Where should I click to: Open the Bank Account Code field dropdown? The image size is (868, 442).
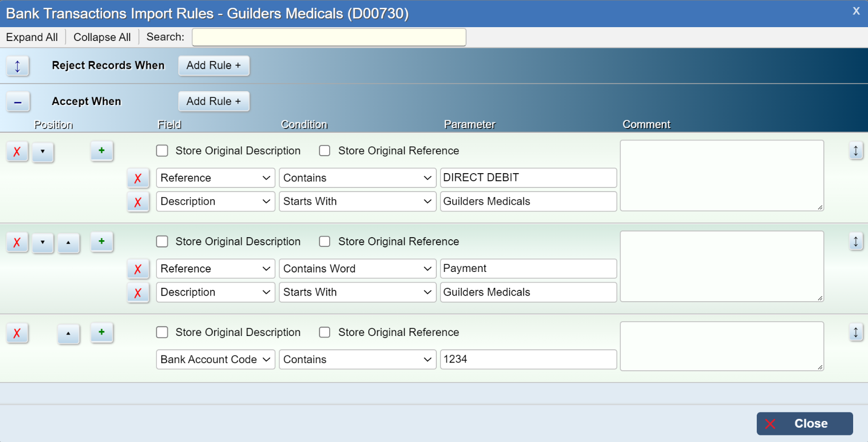click(215, 360)
